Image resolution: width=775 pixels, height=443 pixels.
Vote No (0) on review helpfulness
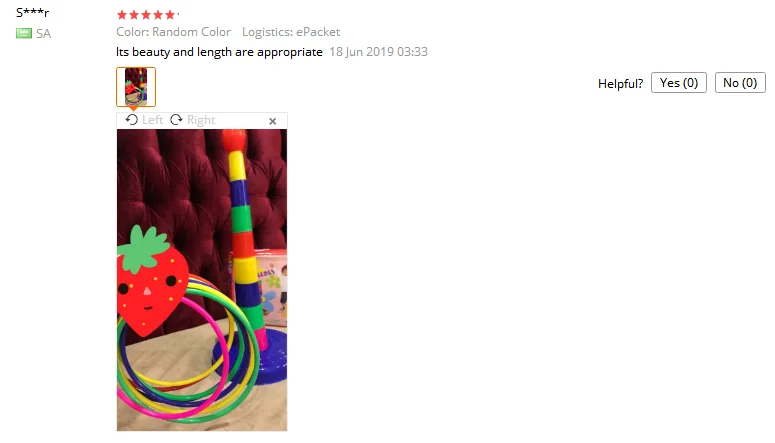pos(740,83)
